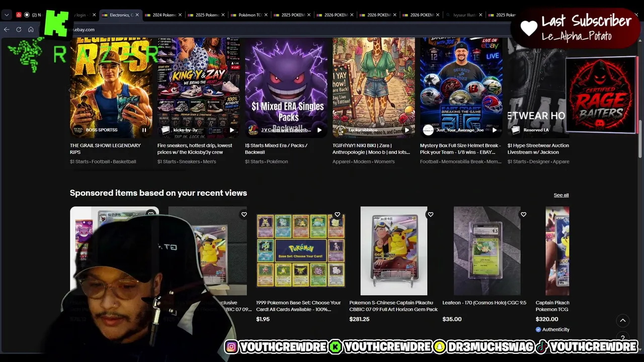
Task: Click the page's vertical scrollbar thumb
Action: [x=640, y=140]
